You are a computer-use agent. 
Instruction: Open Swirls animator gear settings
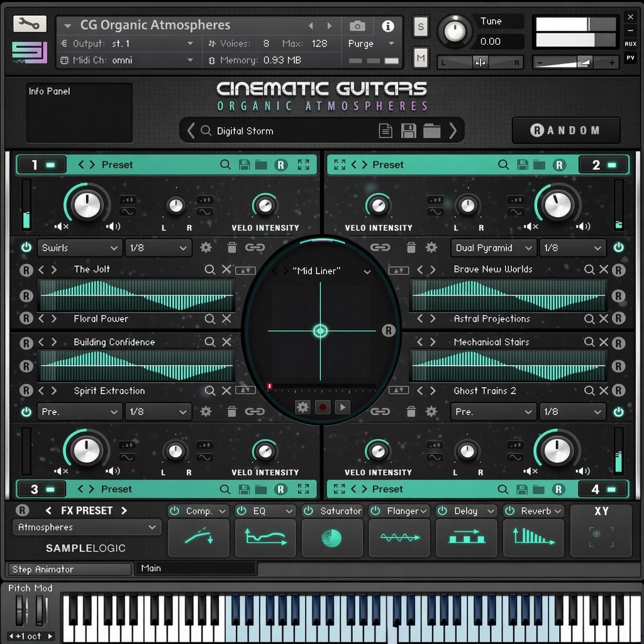coord(206,247)
